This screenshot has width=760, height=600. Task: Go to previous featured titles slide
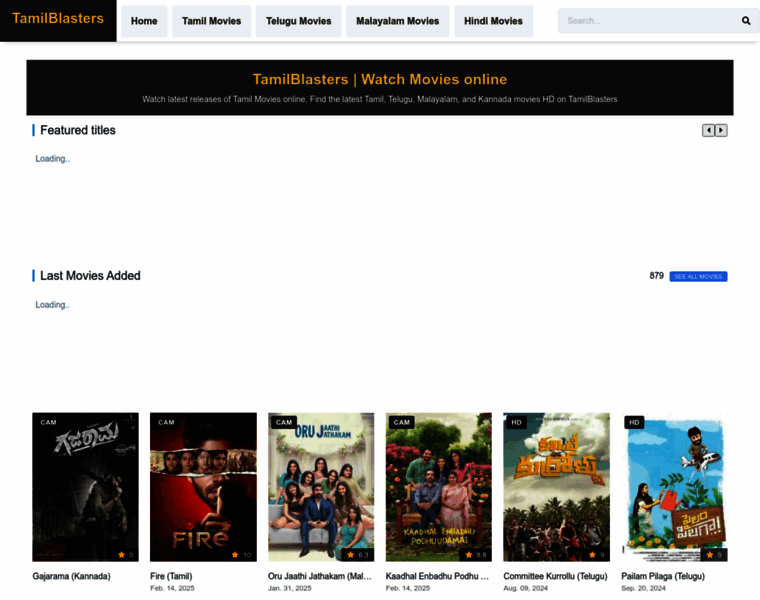point(708,130)
